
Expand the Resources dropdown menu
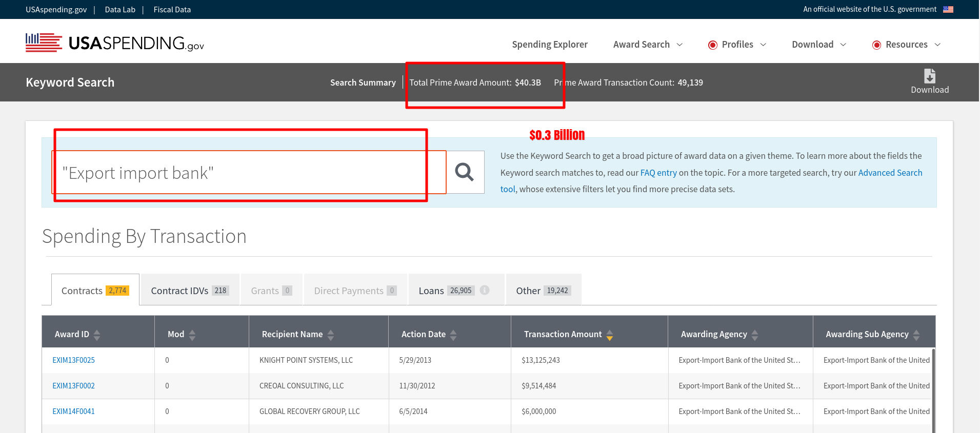coord(907,45)
